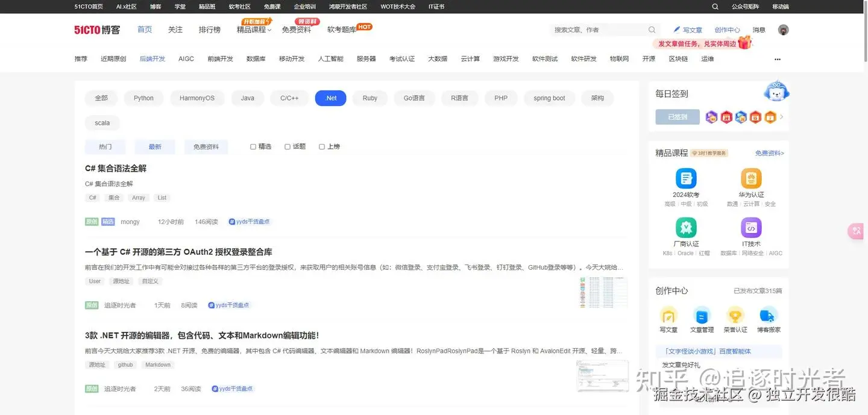Viewport: 868px width, 415px height.
Task: Select the C/C++ category pill
Action: pos(289,98)
